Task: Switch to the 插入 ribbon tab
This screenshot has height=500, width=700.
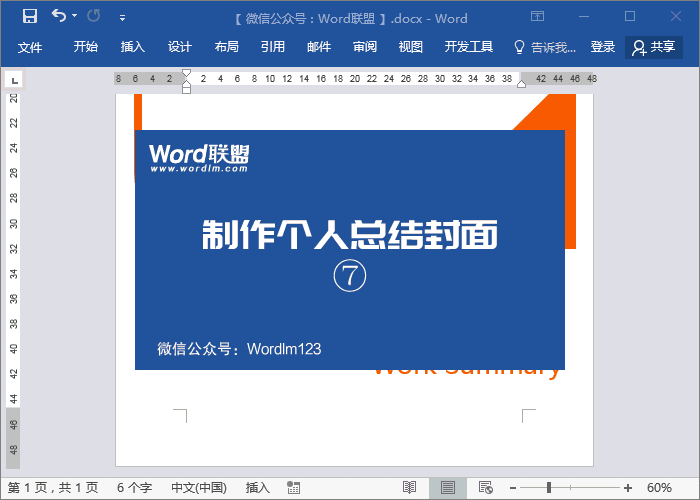Action: (133, 47)
